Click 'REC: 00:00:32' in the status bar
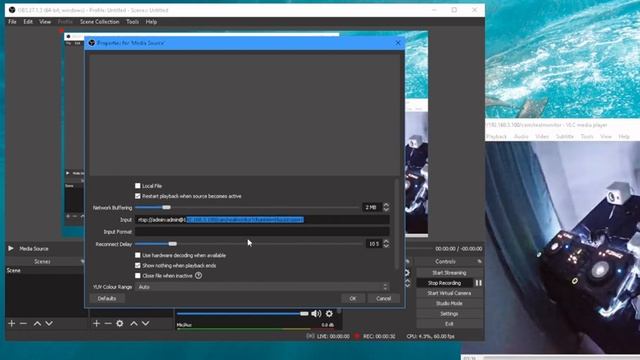 (379, 336)
